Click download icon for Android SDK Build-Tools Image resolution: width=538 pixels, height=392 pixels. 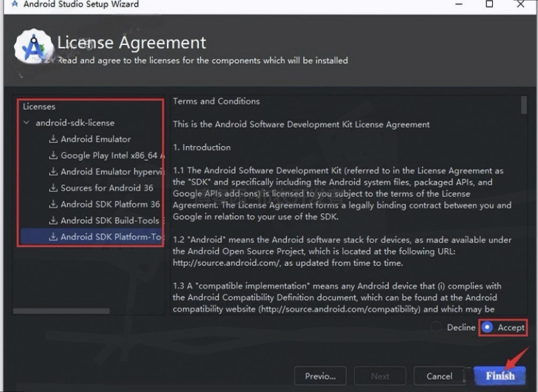click(x=53, y=221)
